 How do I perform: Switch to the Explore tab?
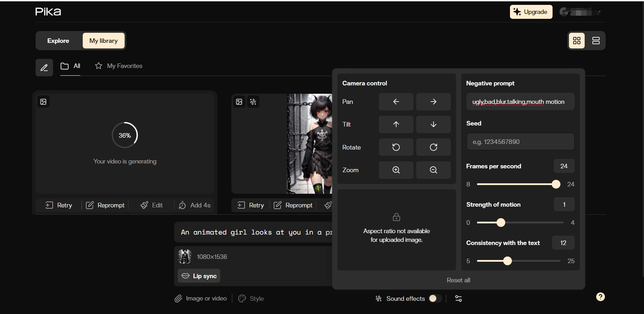pos(58,41)
